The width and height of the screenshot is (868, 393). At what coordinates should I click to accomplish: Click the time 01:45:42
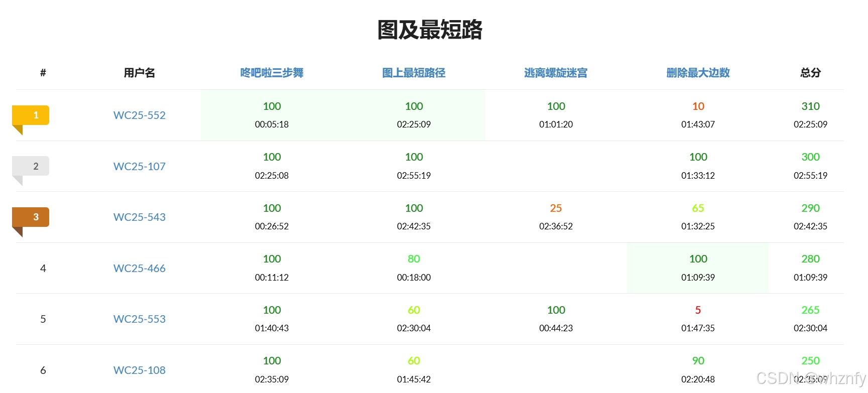(x=414, y=379)
